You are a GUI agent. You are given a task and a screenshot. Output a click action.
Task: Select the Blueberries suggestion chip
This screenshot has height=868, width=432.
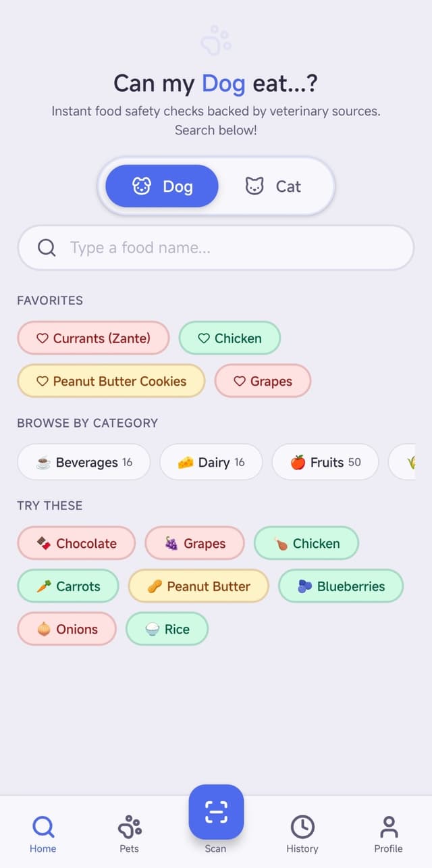(x=341, y=586)
